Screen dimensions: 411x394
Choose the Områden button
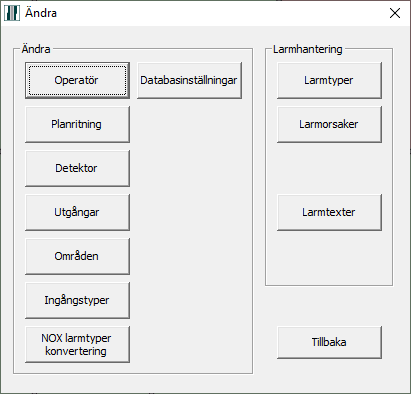pyautogui.click(x=77, y=256)
